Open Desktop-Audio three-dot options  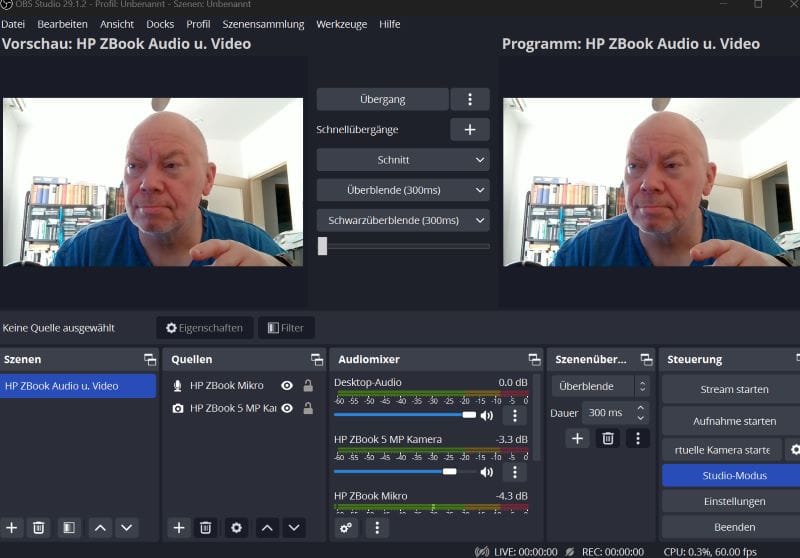pos(515,416)
